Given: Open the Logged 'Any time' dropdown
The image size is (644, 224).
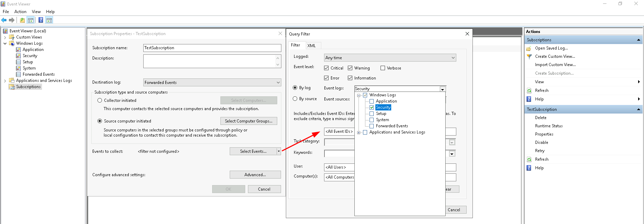Looking at the screenshot, I should [x=390, y=58].
